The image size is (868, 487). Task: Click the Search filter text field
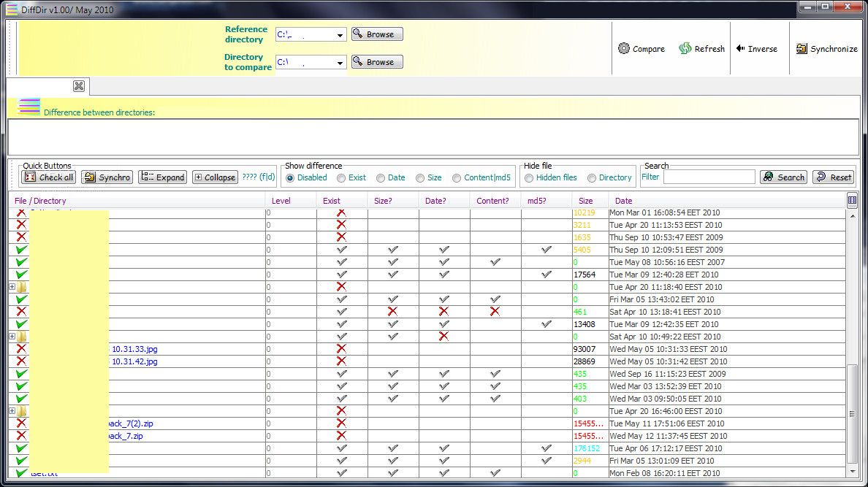point(709,177)
